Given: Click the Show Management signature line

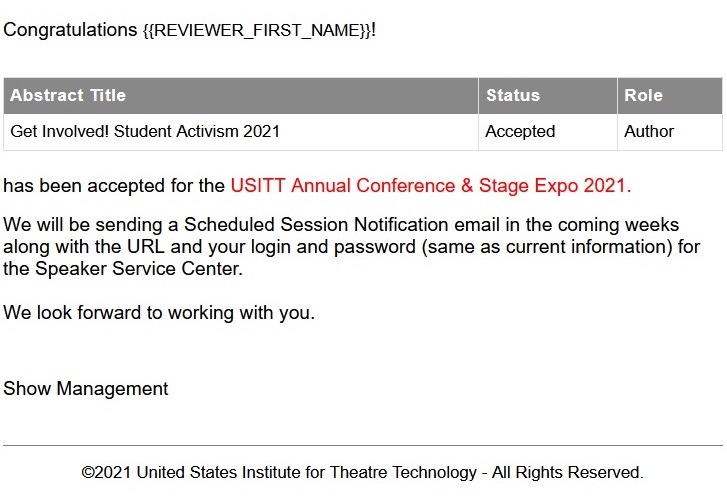Looking at the screenshot, I should pos(86,388).
